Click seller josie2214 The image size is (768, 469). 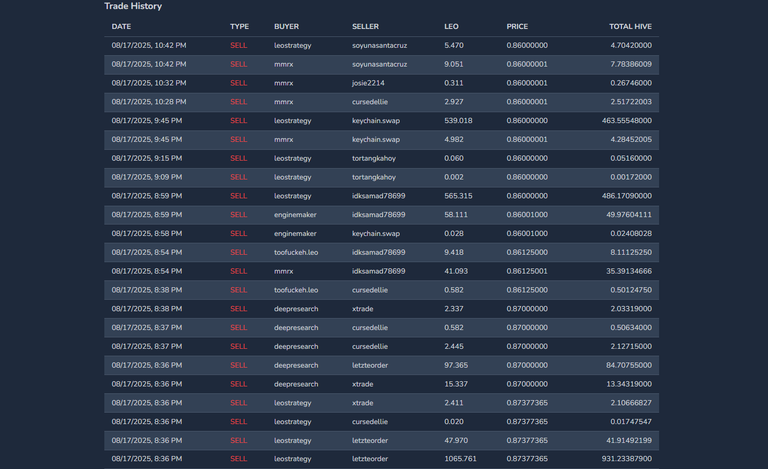pos(368,83)
